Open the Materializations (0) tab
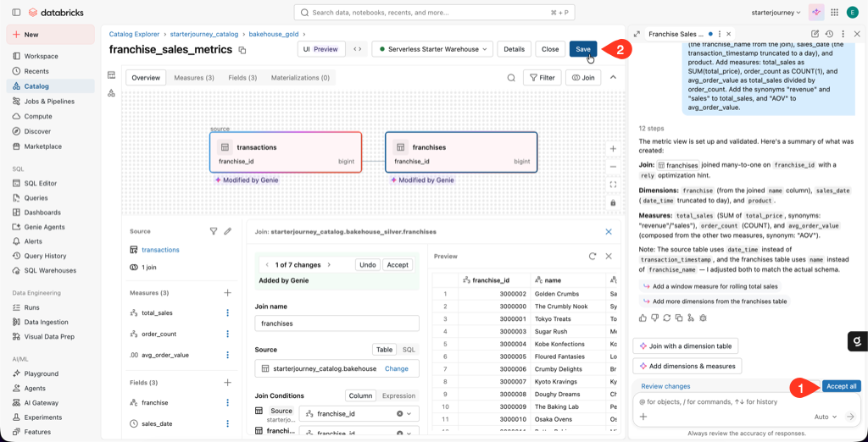 click(x=301, y=78)
